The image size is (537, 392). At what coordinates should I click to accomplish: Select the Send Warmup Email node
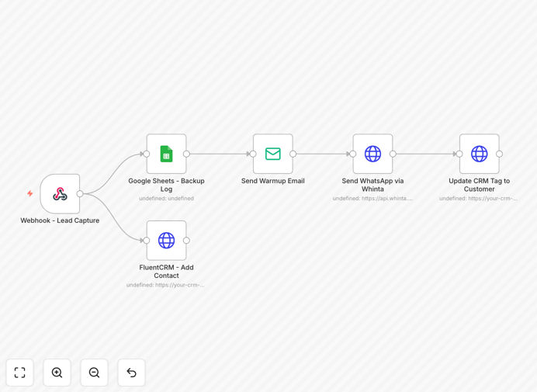[273, 154]
